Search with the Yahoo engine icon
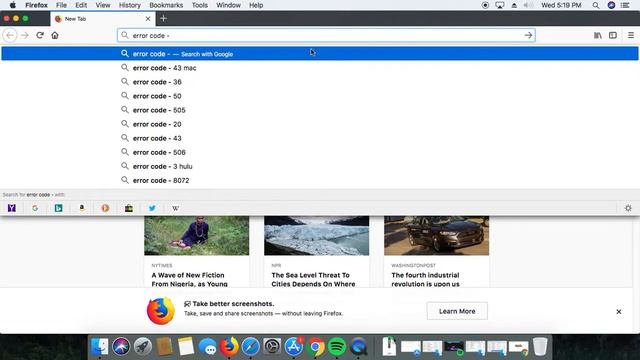The height and width of the screenshot is (360, 640). [x=12, y=208]
